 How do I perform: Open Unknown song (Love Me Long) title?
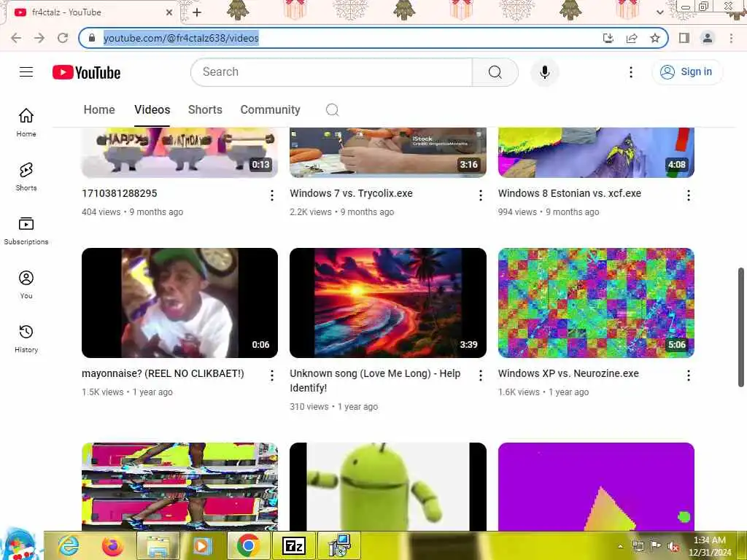375,381
